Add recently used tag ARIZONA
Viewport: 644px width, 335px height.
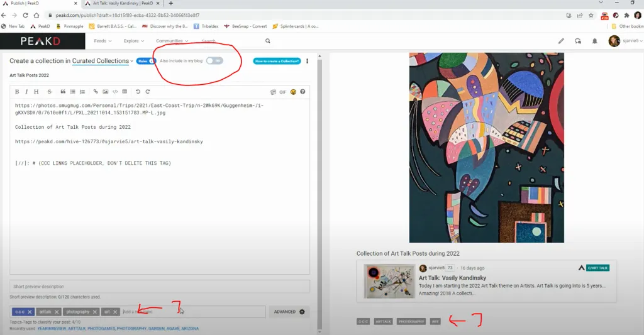pos(190,329)
